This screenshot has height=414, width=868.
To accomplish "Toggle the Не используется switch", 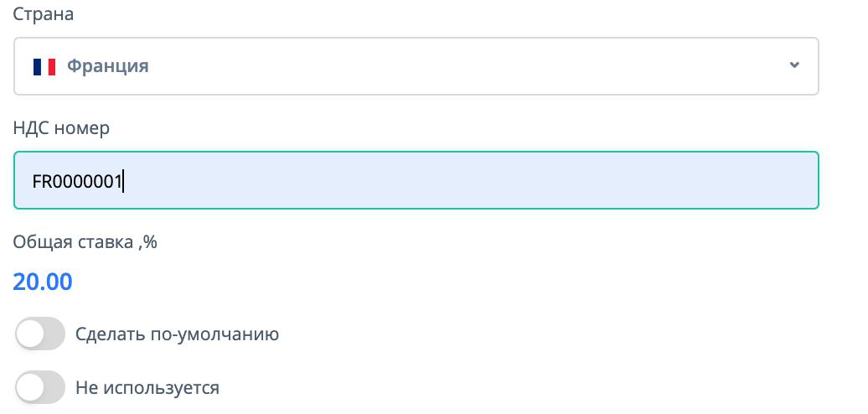I will pyautogui.click(x=40, y=388).
